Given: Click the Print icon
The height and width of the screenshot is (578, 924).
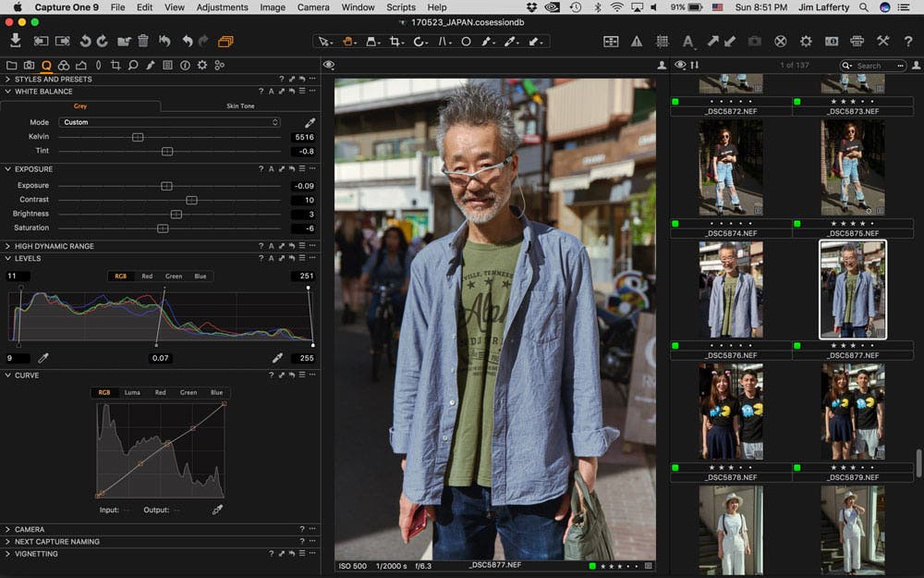Looking at the screenshot, I should coord(857,42).
